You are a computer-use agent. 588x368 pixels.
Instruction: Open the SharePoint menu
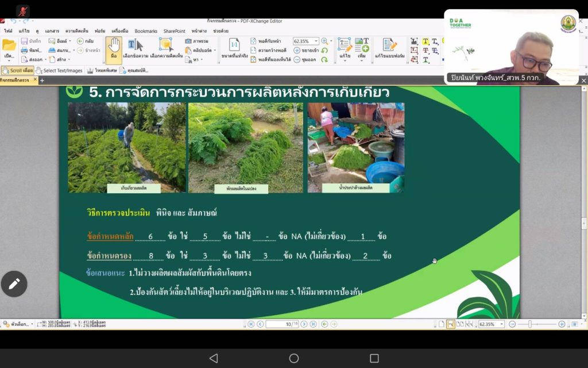(174, 31)
